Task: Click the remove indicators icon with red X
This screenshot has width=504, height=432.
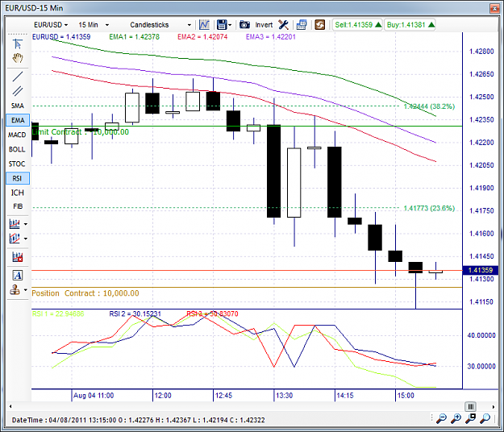Action: [18, 257]
